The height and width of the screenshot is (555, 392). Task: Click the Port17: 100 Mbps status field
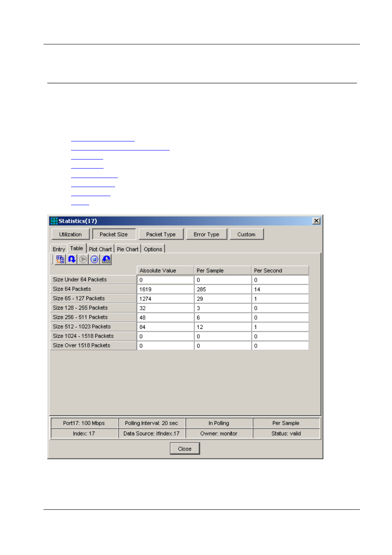point(84,423)
